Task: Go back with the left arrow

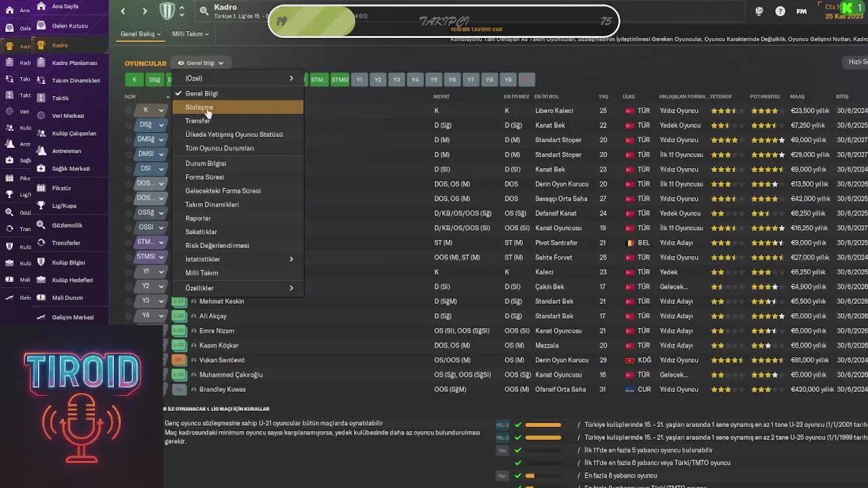Action: coord(123,11)
